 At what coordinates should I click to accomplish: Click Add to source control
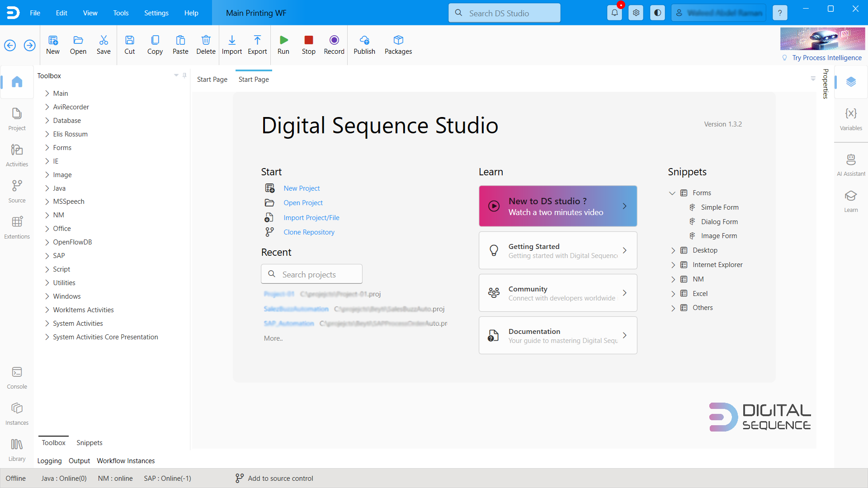[274, 479]
